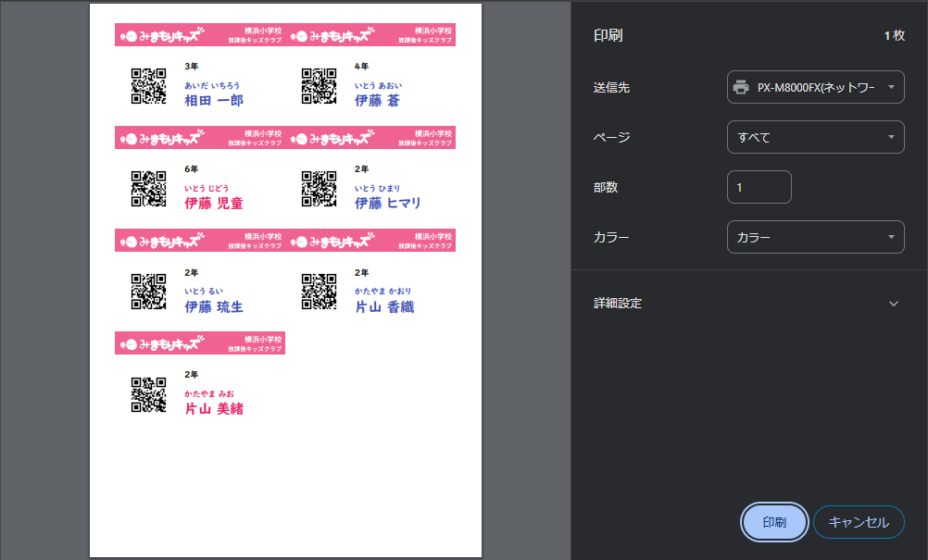Click the QR code for 伊藤 ヒマリ

pyautogui.click(x=319, y=189)
